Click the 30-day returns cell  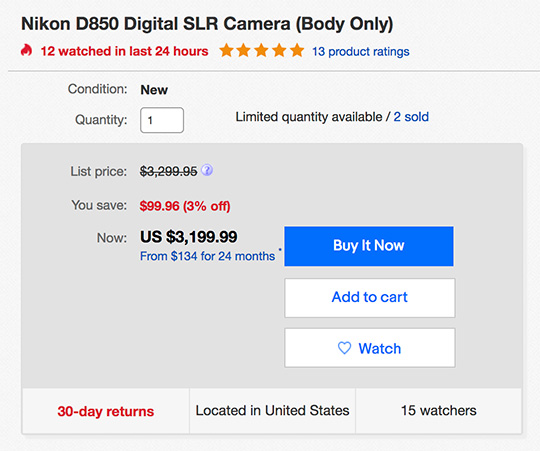106,411
